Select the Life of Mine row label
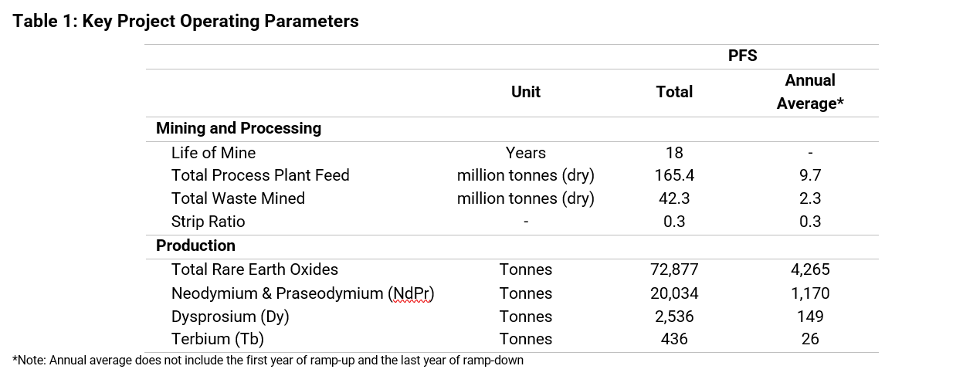 tap(213, 153)
